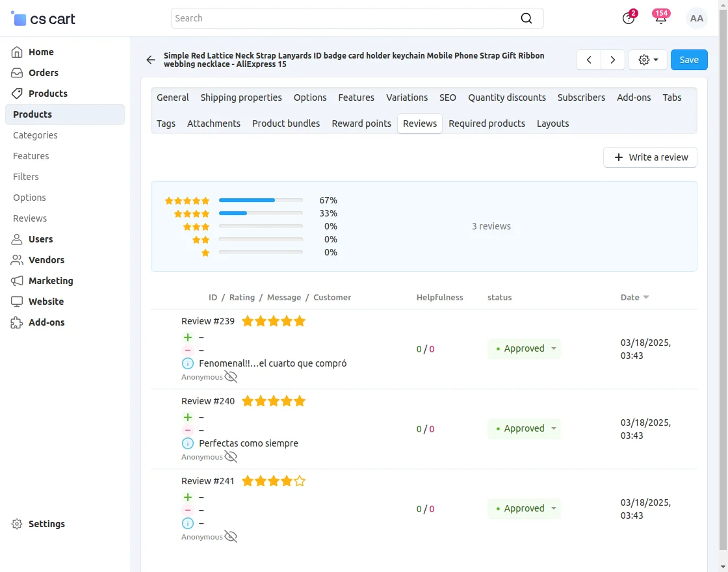Switch to the Variations tab
Screen dimensions: 728x572
pos(407,97)
